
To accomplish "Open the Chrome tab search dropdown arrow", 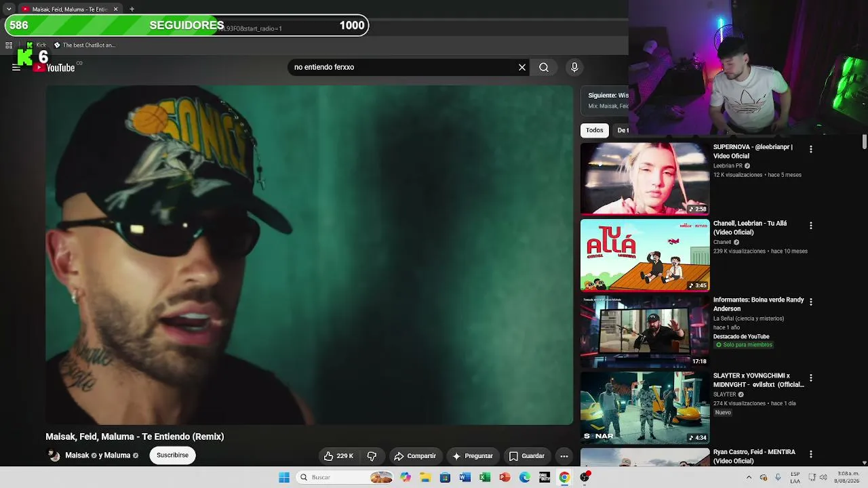I will point(9,9).
